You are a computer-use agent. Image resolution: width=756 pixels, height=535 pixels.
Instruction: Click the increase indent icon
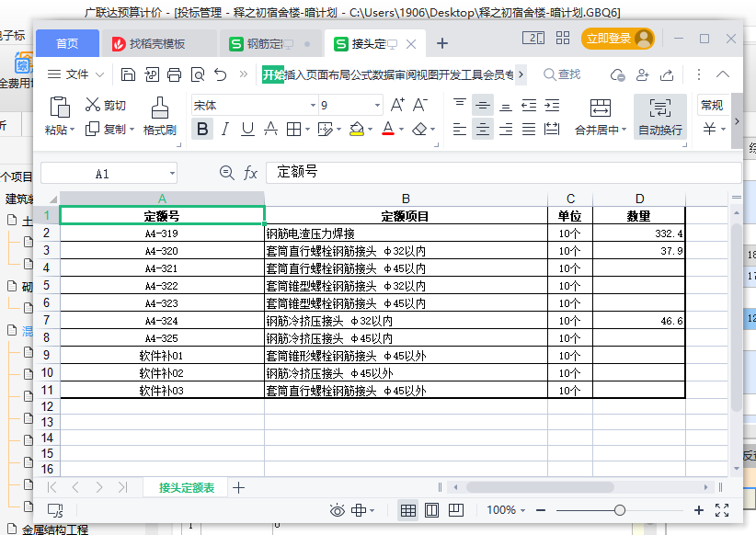pyautogui.click(x=552, y=105)
